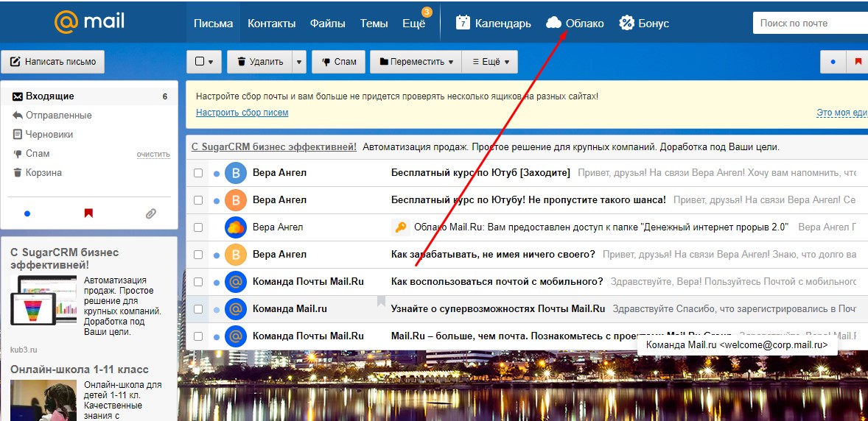Click очистить link next to Спам
This screenshot has width=868, height=421.
(153, 155)
